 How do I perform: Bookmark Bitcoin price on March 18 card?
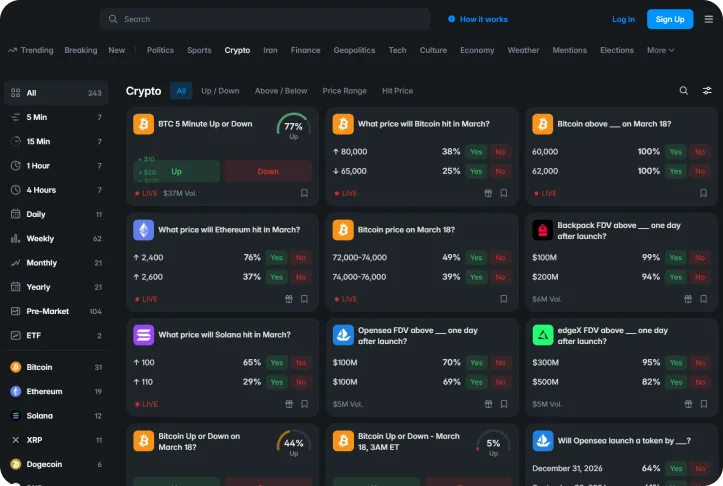coord(504,299)
